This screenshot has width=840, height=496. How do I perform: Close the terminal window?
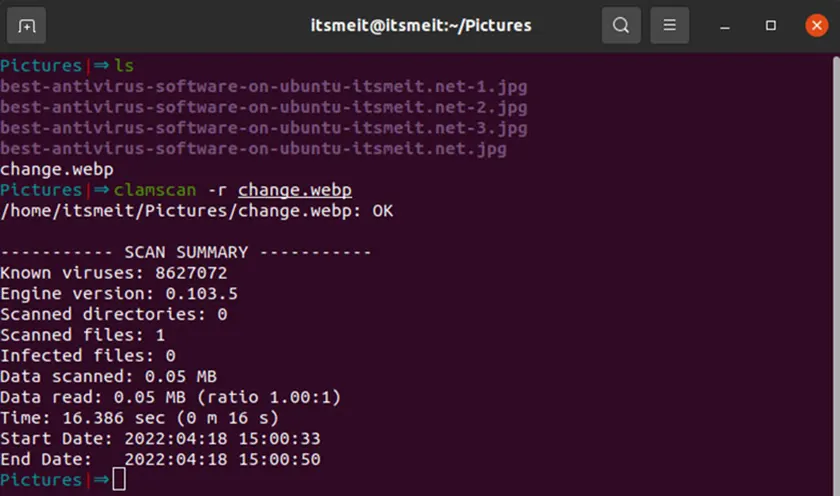pyautogui.click(x=817, y=25)
